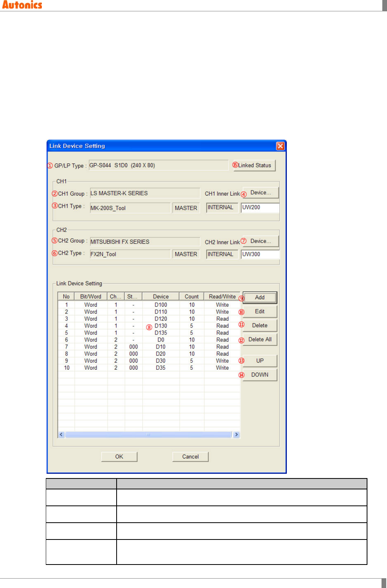
Task: Confirm with the OK button
Action: coord(119,457)
